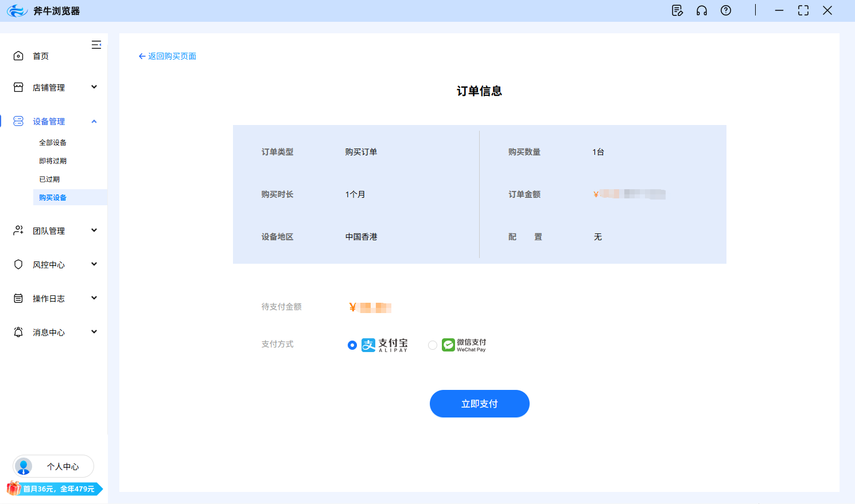Expand the 消息中心 section

[94, 332]
